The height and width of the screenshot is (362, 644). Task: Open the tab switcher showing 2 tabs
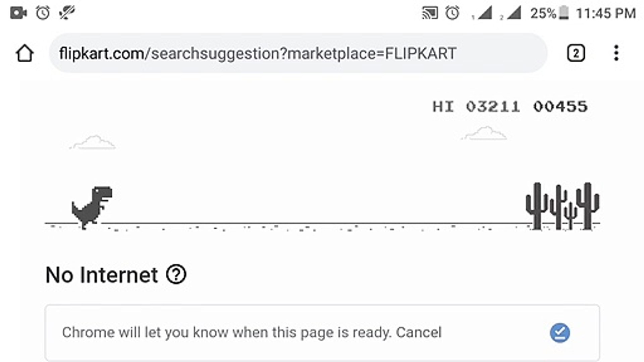click(576, 53)
